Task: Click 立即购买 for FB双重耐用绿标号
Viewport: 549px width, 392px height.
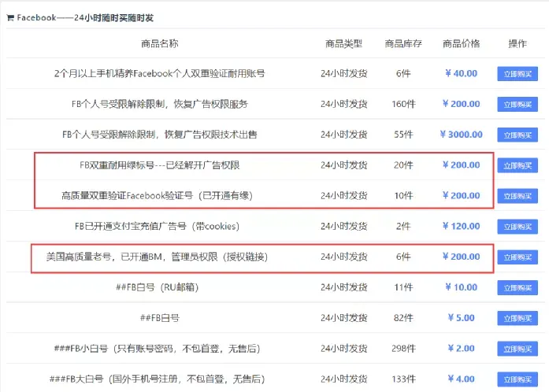Action: [517, 165]
